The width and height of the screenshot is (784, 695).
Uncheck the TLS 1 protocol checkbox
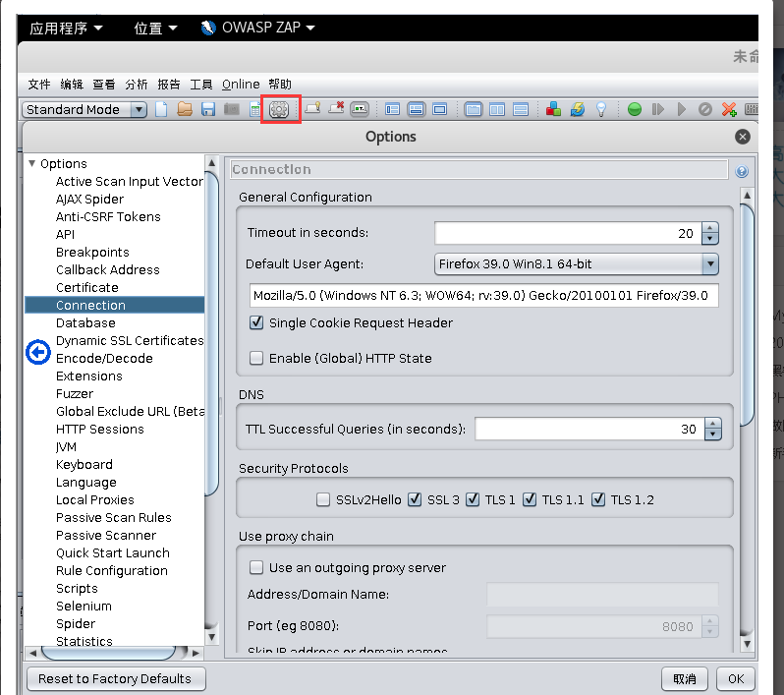tap(473, 499)
